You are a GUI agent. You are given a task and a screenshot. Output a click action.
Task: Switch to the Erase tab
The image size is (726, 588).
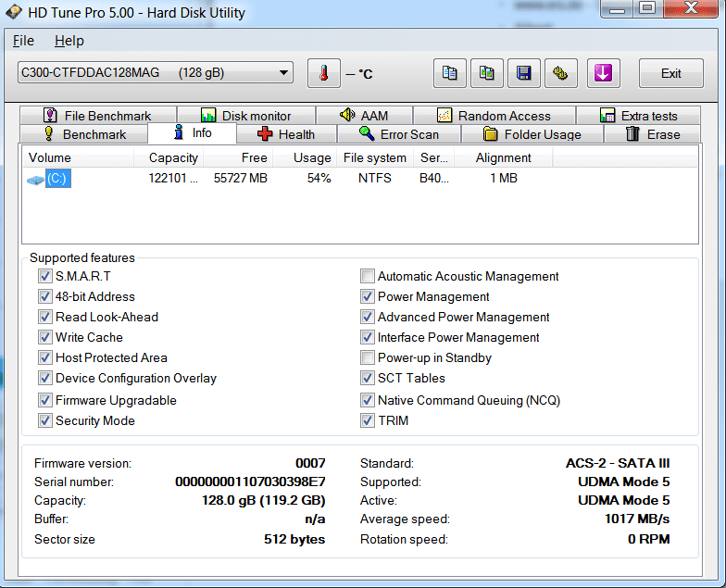pyautogui.click(x=652, y=134)
